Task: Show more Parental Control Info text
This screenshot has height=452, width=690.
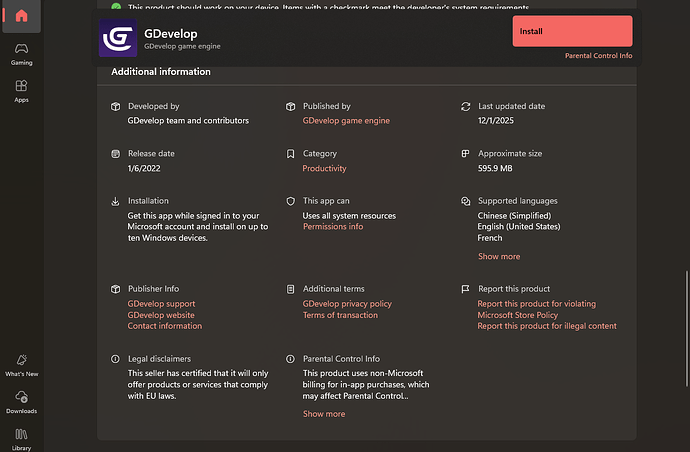Action: 324,414
